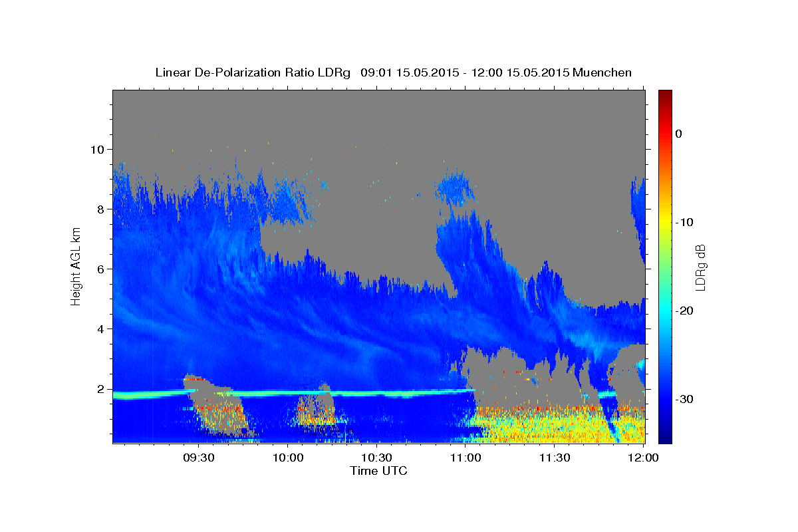The image size is (798, 532).
Task: Click the '11:00' time axis label
Action: click(465, 458)
